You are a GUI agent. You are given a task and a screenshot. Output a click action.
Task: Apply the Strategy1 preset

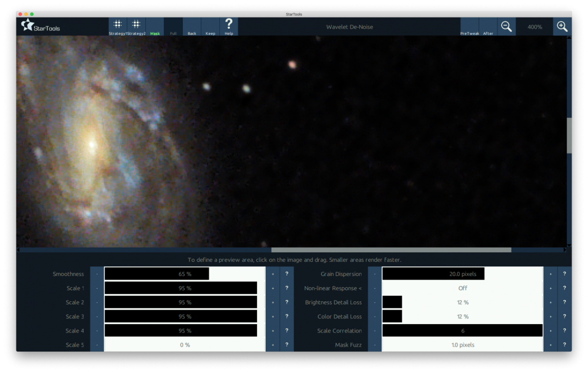(118, 27)
